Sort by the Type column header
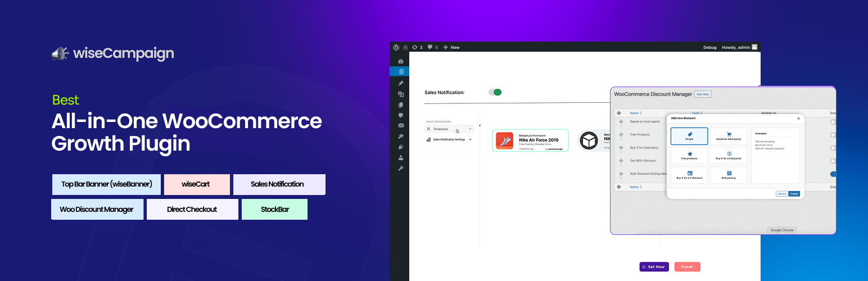868x281 pixels. [697, 113]
